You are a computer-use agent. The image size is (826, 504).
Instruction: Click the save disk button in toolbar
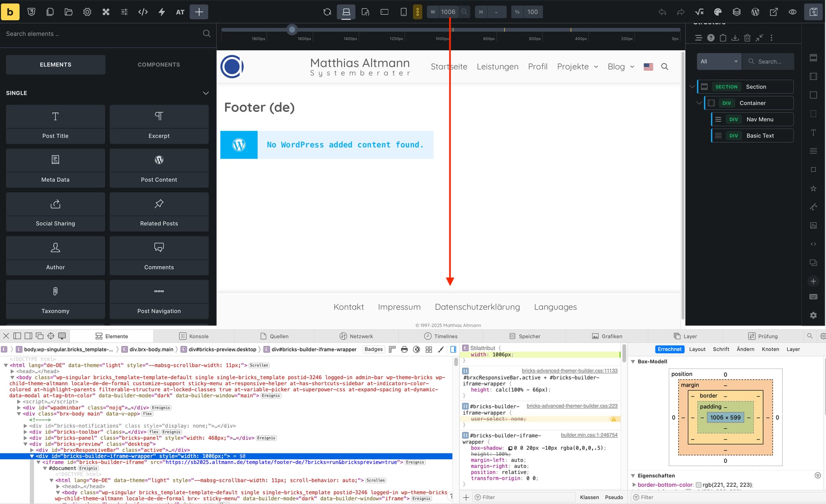coord(813,12)
